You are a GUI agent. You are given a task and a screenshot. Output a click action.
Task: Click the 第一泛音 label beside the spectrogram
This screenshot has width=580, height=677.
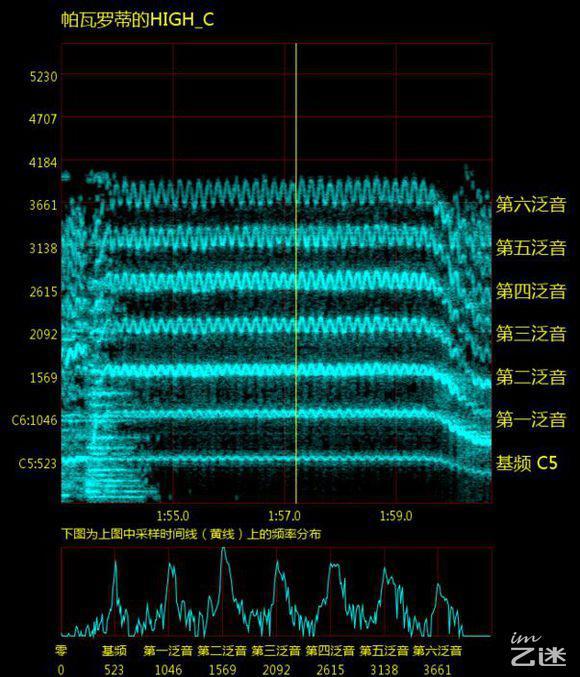coord(531,419)
